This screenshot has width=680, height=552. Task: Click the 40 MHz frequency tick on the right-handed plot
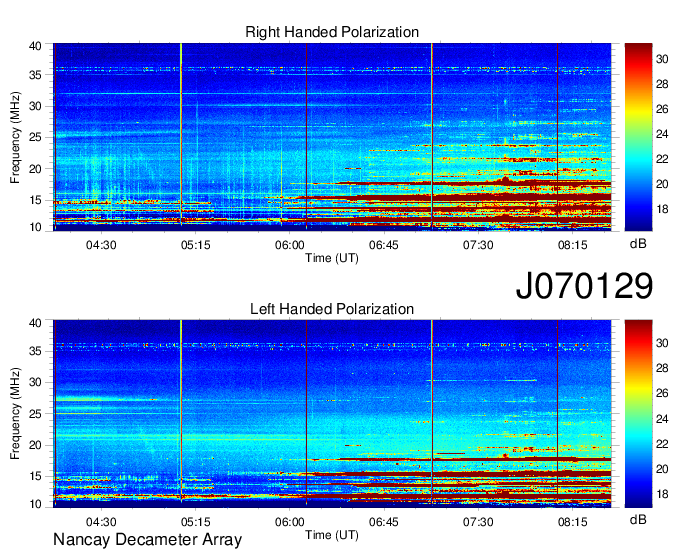35,46
